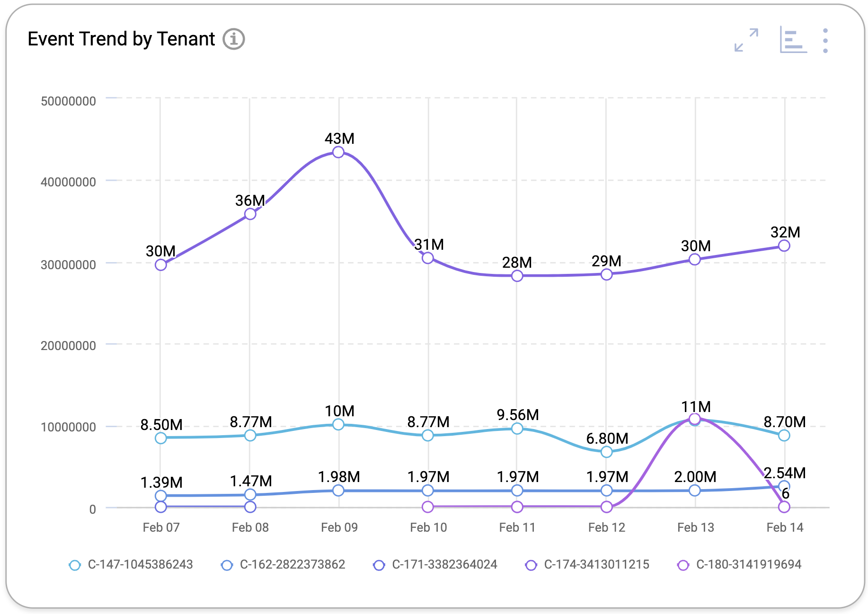Screen dimensions: 868x614
Task: Click the 11M peak point on Feb 13
Action: tap(695, 419)
